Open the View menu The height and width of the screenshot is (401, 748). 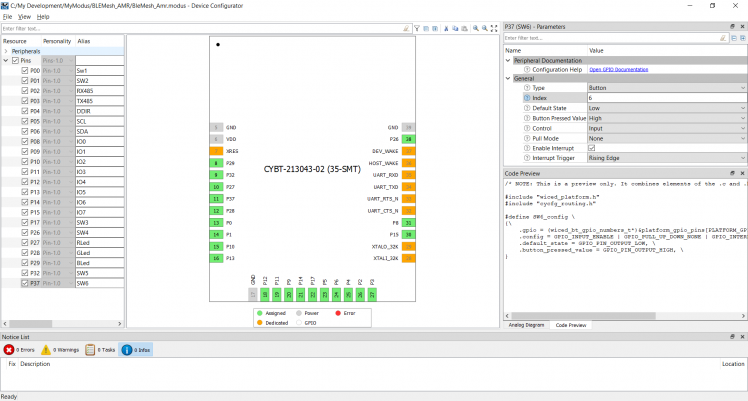[x=24, y=17]
